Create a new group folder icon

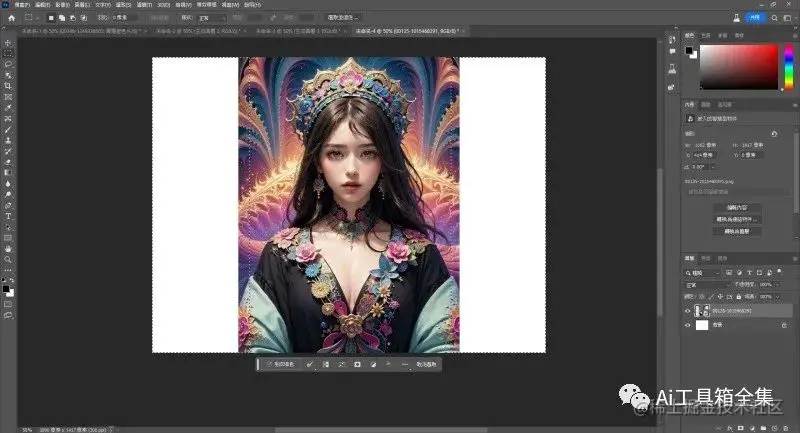(x=763, y=428)
